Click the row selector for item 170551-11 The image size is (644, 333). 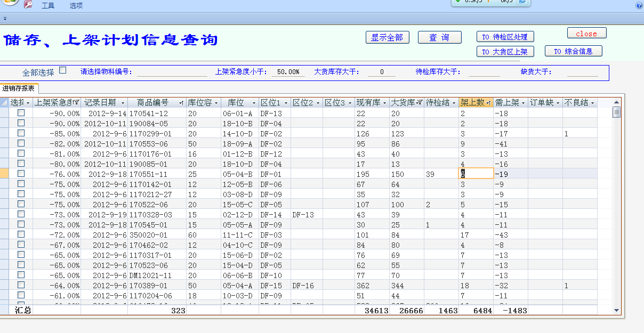4,174
